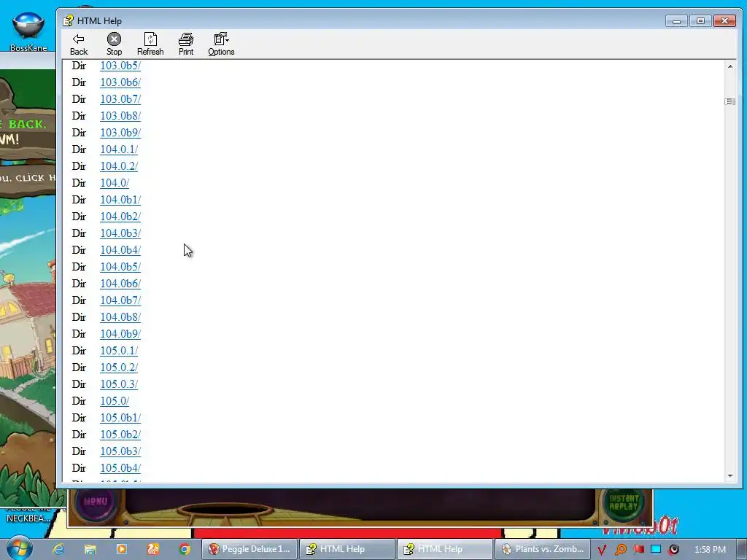Open the 103.0b9/ directory link
Image resolution: width=747 pixels, height=560 pixels.
[x=120, y=133]
